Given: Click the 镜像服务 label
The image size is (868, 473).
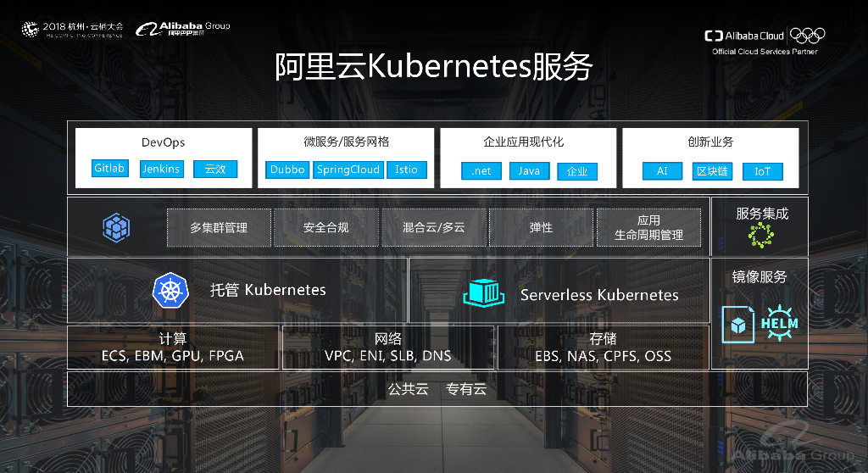Looking at the screenshot, I should tap(759, 277).
